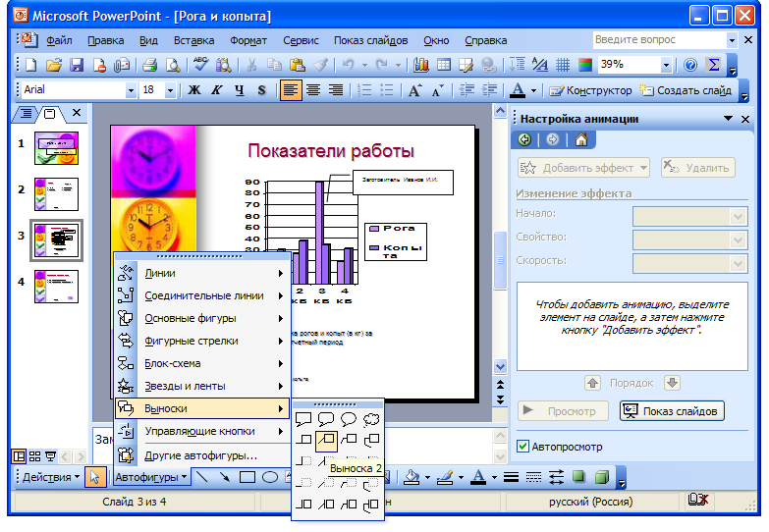The width and height of the screenshot is (769, 532).
Task: Open the Введите вопрос help box dropdown arrow
Action: click(x=732, y=40)
